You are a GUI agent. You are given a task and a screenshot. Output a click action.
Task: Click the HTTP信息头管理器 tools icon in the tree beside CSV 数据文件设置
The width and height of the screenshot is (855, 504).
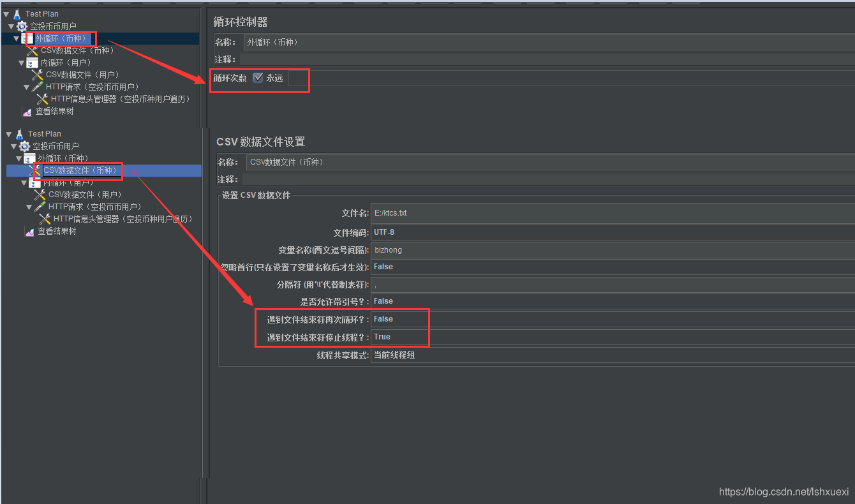pos(45,219)
